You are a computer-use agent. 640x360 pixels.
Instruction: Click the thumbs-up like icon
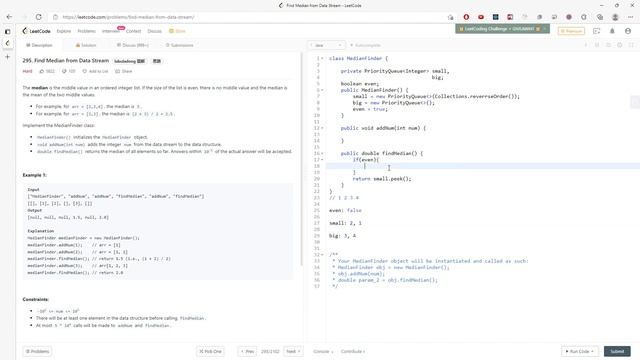(x=42, y=71)
